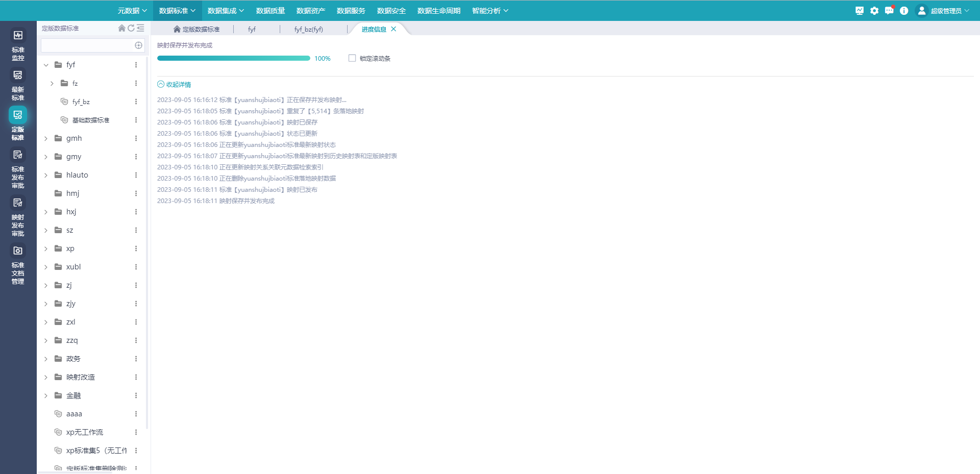Click the 100% progress bar
980x474 pixels.
tap(233, 58)
